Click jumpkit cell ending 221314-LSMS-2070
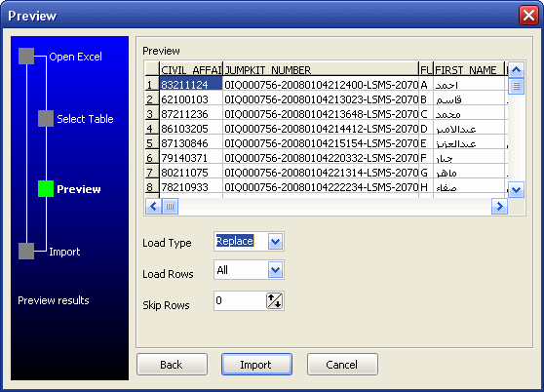Image resolution: width=544 pixels, height=392 pixels. coord(321,172)
